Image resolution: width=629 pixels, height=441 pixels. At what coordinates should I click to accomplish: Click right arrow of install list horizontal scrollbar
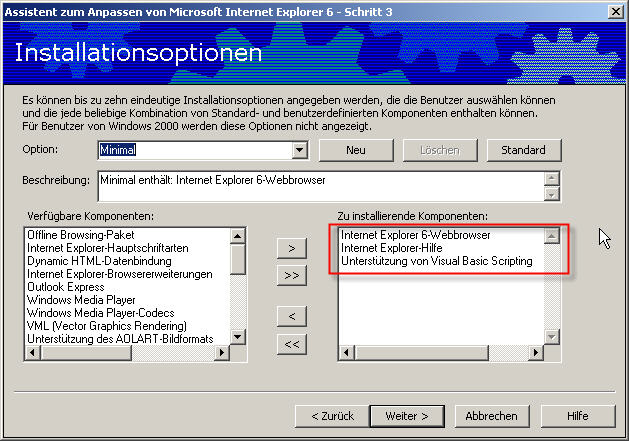click(x=535, y=353)
